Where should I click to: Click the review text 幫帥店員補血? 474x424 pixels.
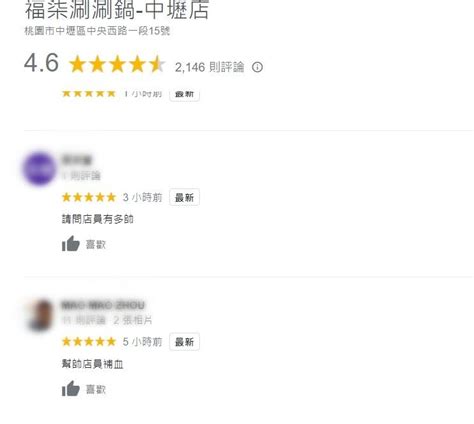click(x=93, y=364)
